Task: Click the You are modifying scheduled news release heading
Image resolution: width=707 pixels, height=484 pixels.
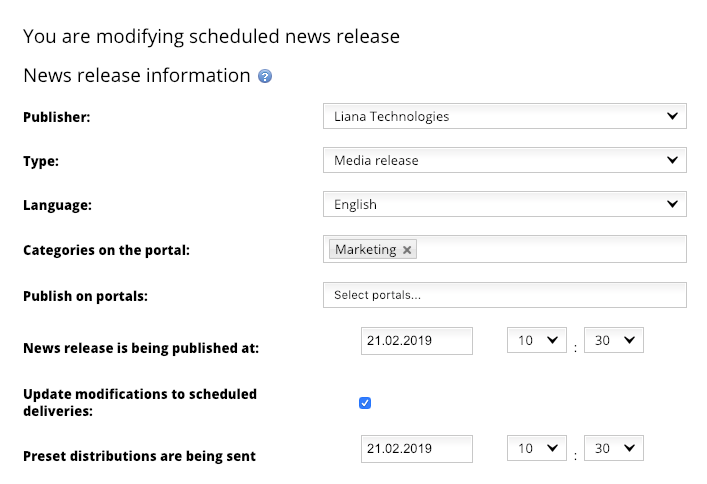Action: (x=211, y=37)
